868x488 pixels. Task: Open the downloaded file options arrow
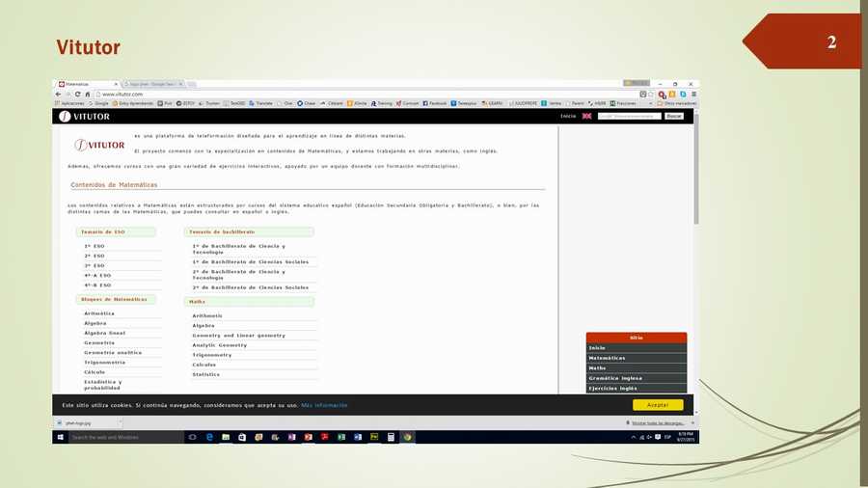[x=120, y=422]
